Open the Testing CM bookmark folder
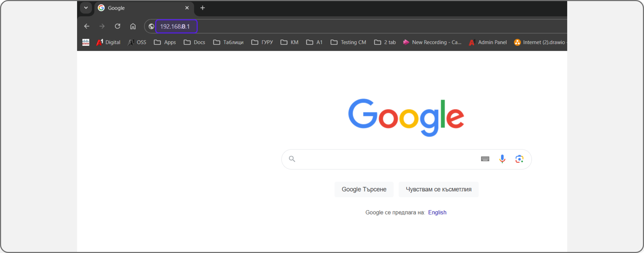Image resolution: width=644 pixels, height=253 pixels. click(x=348, y=42)
